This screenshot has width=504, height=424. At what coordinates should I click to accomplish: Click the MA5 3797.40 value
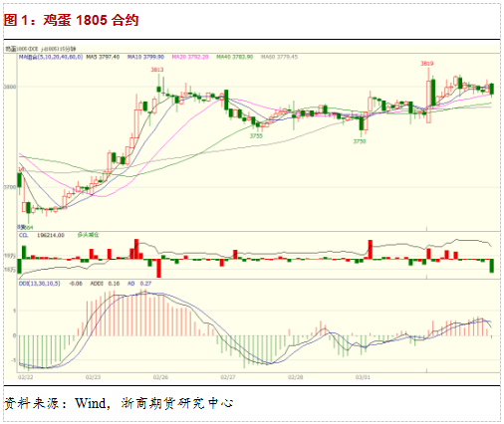(103, 57)
